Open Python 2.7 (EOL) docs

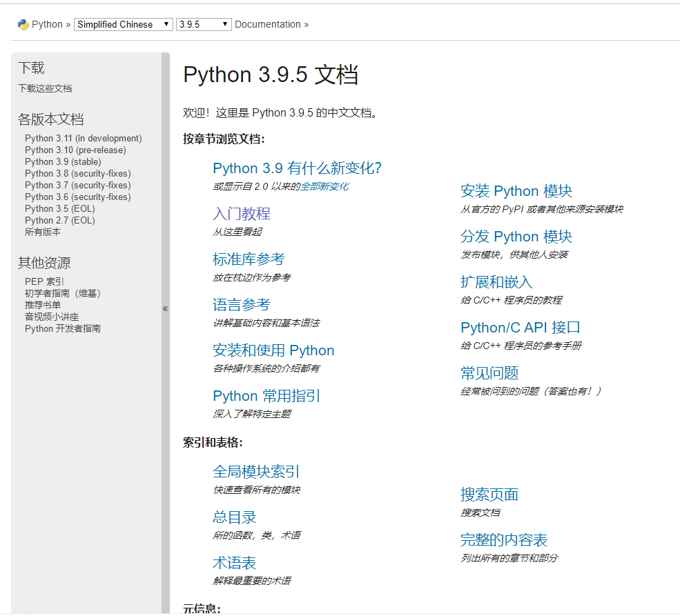tap(60, 220)
